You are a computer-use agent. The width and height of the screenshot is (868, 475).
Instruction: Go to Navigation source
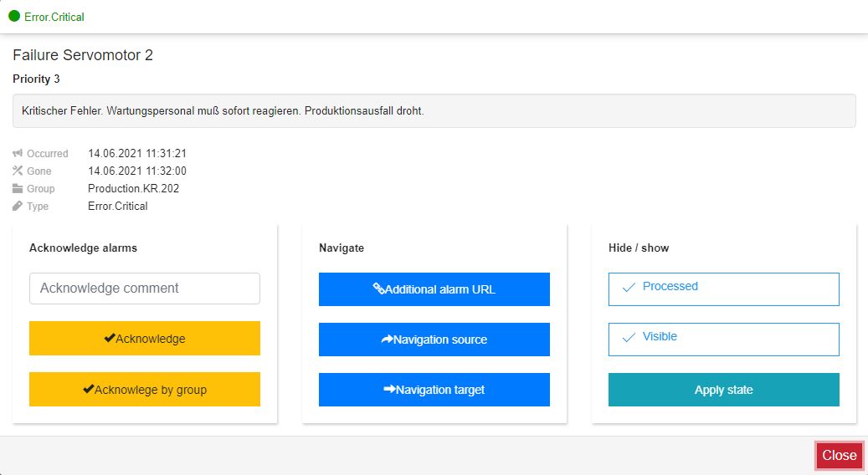tap(434, 340)
